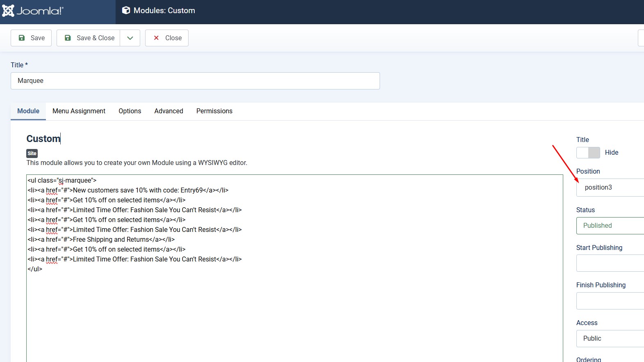Image resolution: width=644 pixels, height=362 pixels.
Task: Click the Save button
Action: (x=31, y=38)
